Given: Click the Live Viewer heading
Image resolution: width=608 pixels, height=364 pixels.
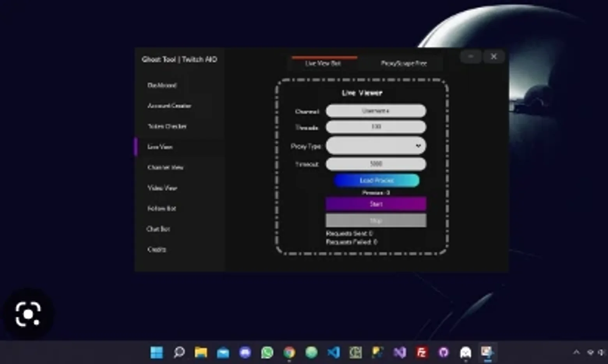Looking at the screenshot, I should 362,93.
